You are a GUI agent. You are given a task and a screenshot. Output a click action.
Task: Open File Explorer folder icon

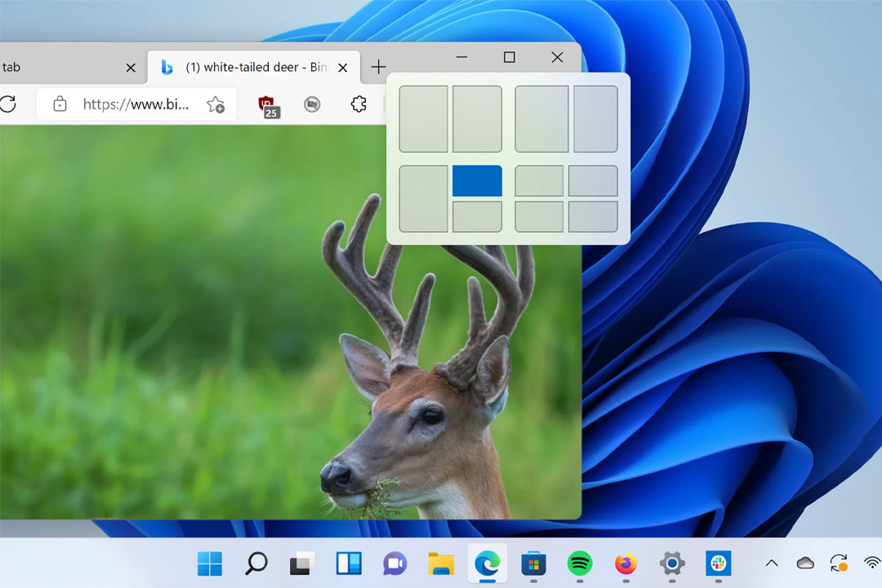pos(441,563)
